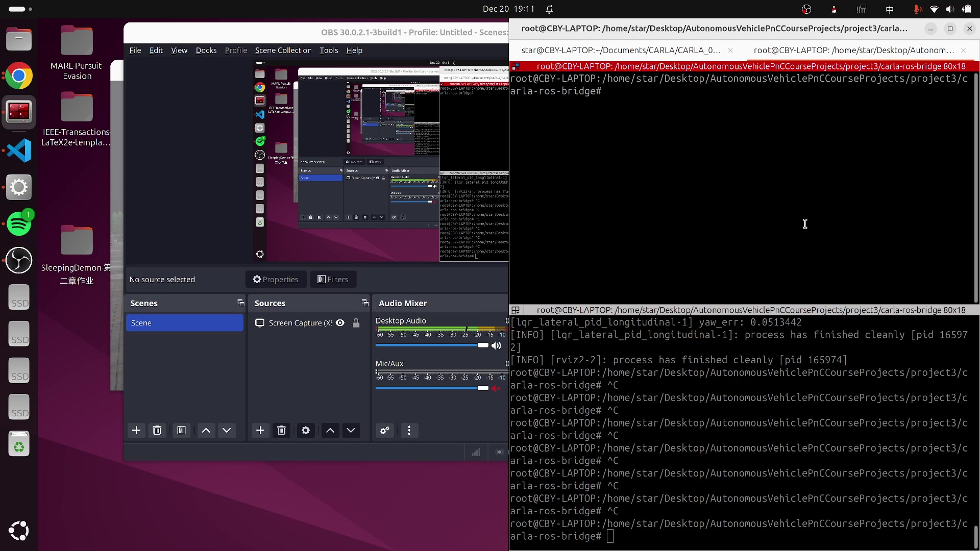Open scene filters icon in Scenes dock
Image resolution: width=980 pixels, height=551 pixels.
pos(181,431)
